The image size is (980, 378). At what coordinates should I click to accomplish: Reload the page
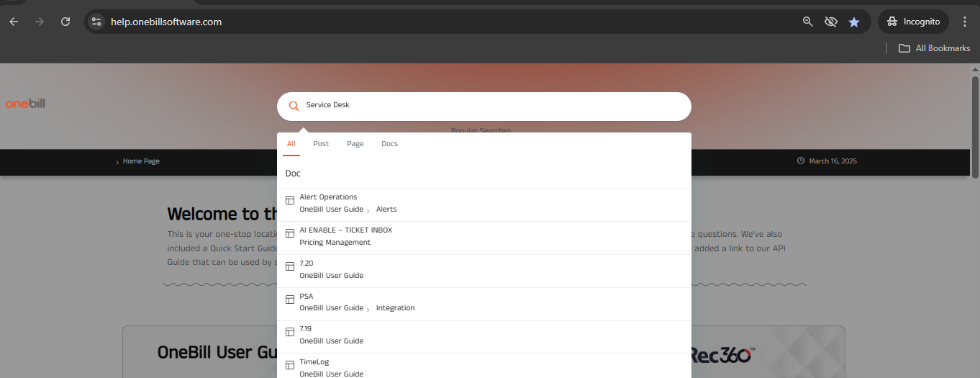[x=65, y=22]
